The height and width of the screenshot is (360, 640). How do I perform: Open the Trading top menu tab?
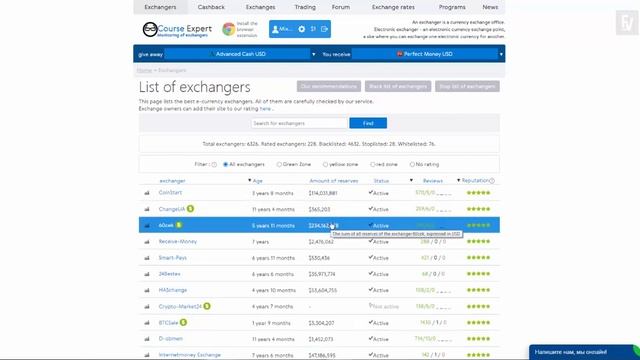305,7
